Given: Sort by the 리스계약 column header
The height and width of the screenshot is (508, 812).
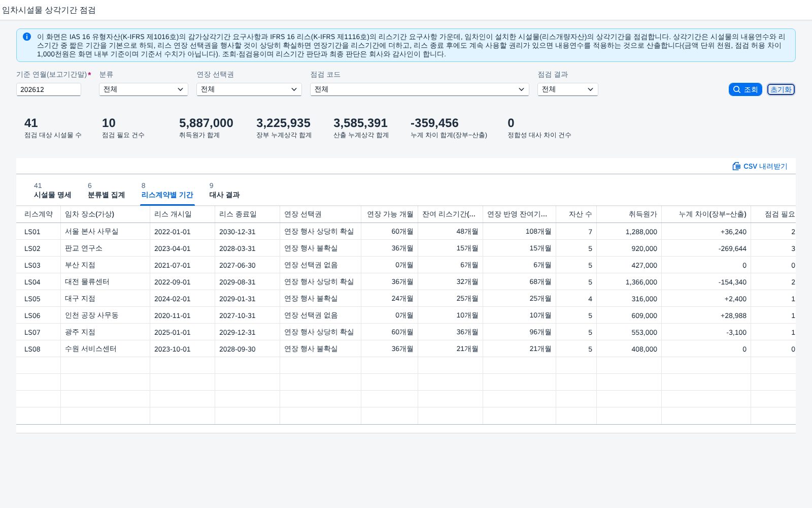Looking at the screenshot, I should 39,214.
